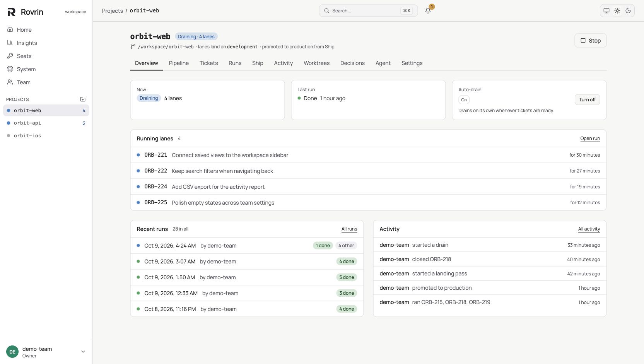The height and width of the screenshot is (364, 644).
Task: Open the Activity tab
Action: [x=284, y=63]
